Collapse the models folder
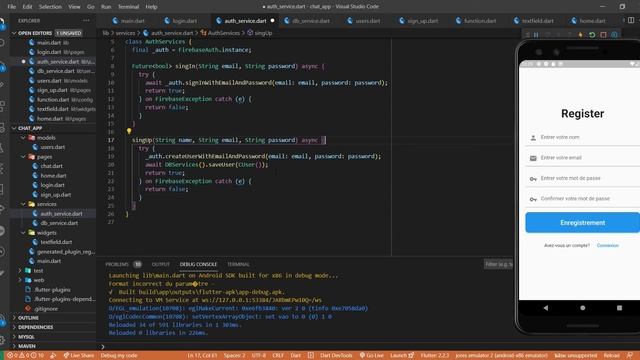 23,138
